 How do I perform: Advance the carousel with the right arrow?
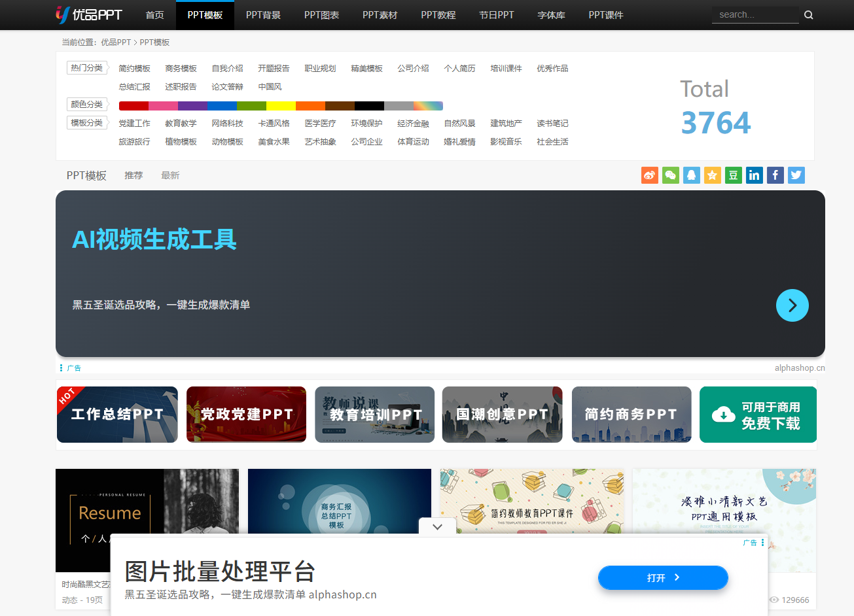[x=792, y=305]
